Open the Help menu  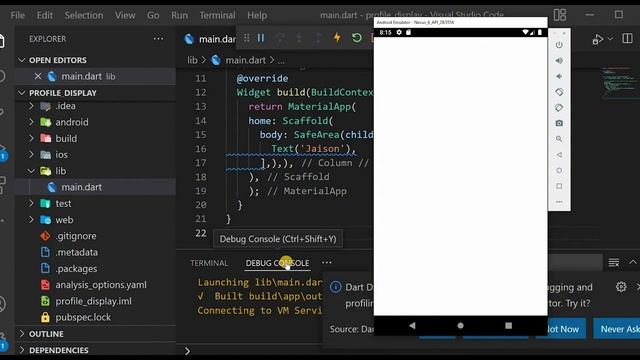pyautogui.click(x=257, y=16)
